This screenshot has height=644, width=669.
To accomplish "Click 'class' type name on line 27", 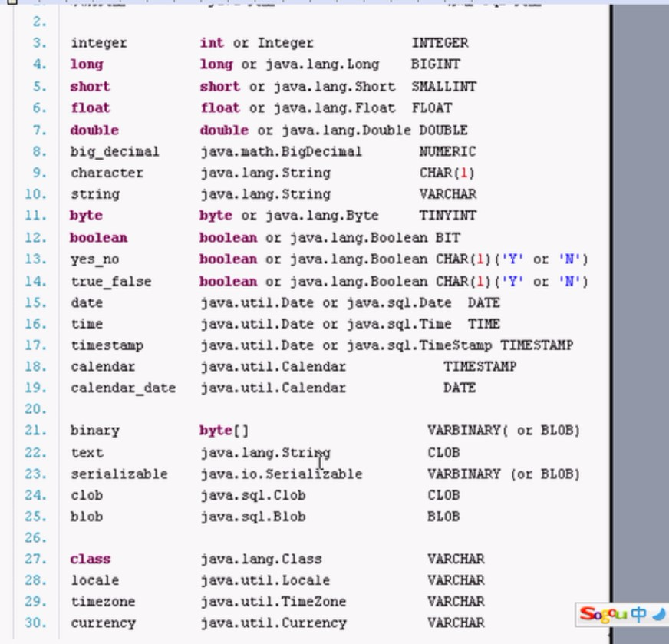I will (x=91, y=559).
